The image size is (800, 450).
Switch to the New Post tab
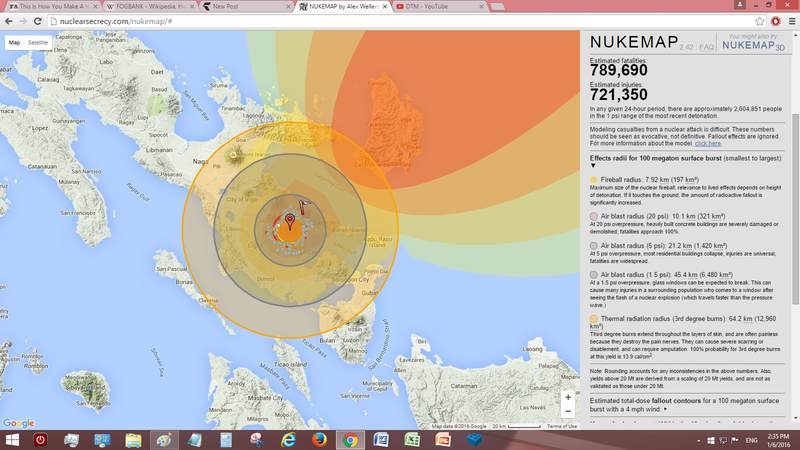(247, 7)
